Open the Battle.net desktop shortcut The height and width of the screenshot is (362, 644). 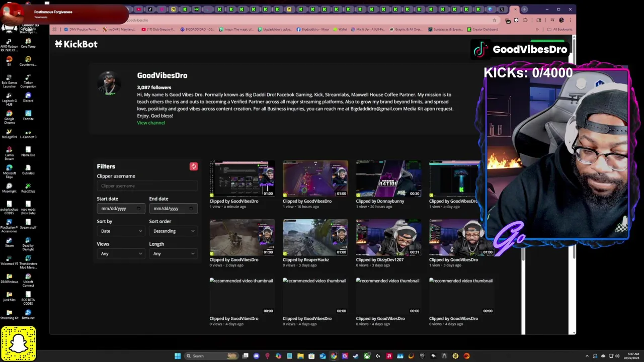(28, 314)
